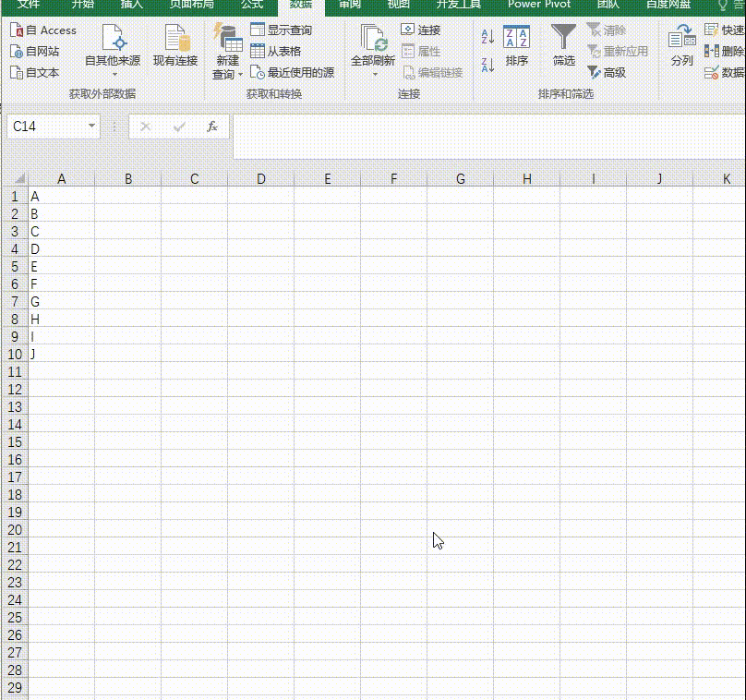Click cell A5 containing E

click(x=61, y=267)
